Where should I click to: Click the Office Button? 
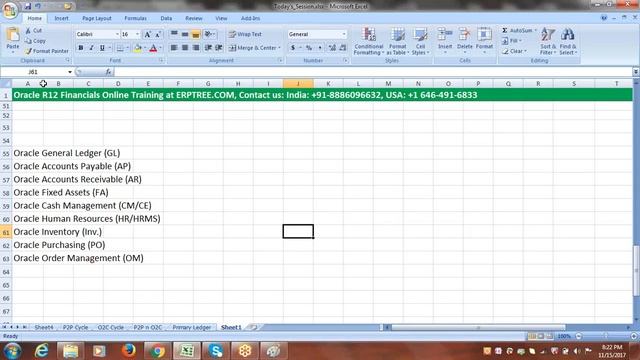click(9, 9)
